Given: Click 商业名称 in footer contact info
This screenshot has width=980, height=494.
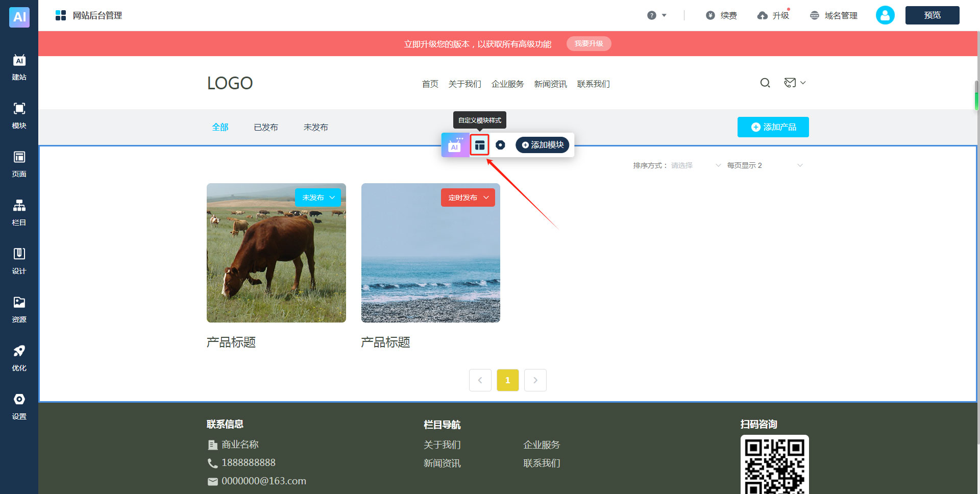Looking at the screenshot, I should (x=240, y=444).
